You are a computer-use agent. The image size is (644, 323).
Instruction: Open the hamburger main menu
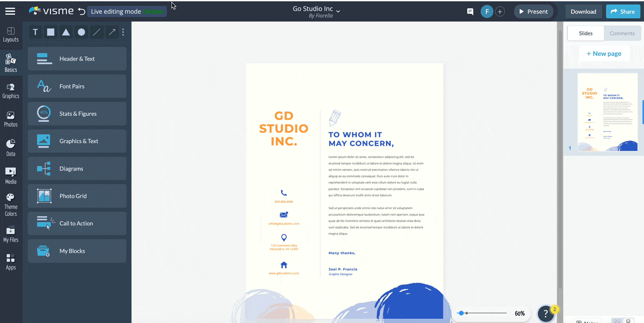10,11
